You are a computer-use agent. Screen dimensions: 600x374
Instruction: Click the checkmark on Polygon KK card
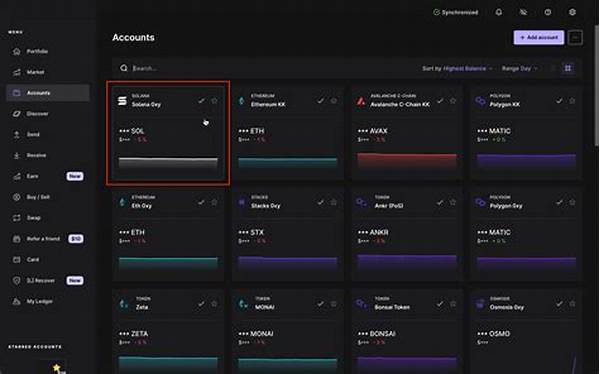pyautogui.click(x=559, y=101)
